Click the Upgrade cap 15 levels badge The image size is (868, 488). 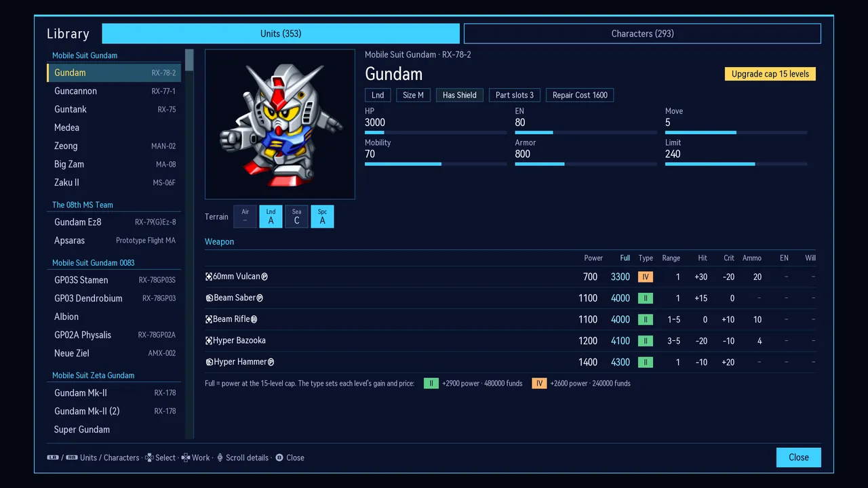770,74
